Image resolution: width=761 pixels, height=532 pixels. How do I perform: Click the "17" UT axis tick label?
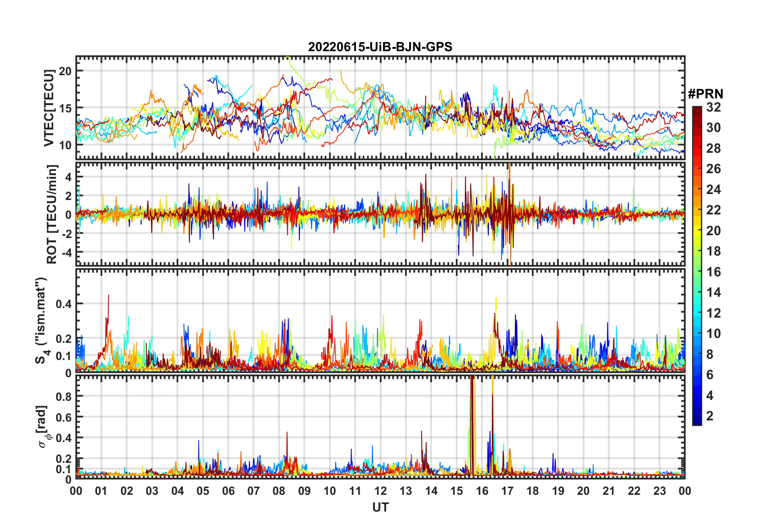(x=507, y=491)
